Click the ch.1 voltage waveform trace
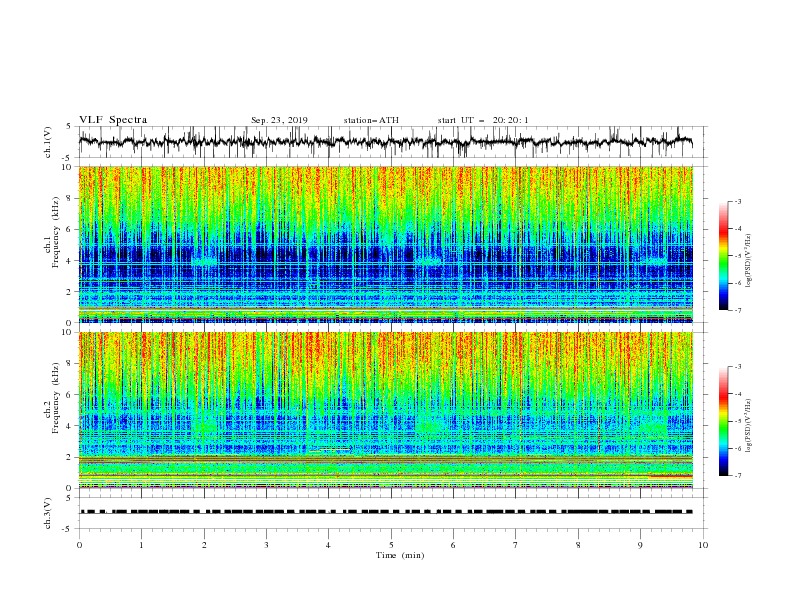This screenshot has height=612, width=792. (x=385, y=142)
